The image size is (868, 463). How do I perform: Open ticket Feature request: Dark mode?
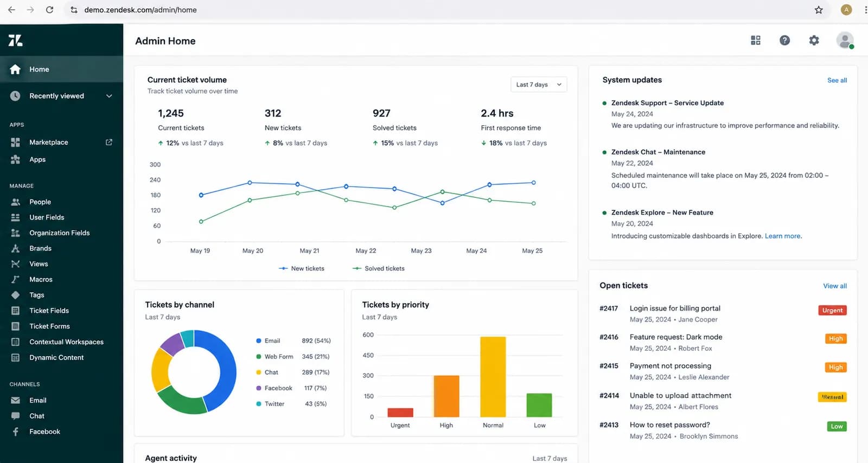676,337
